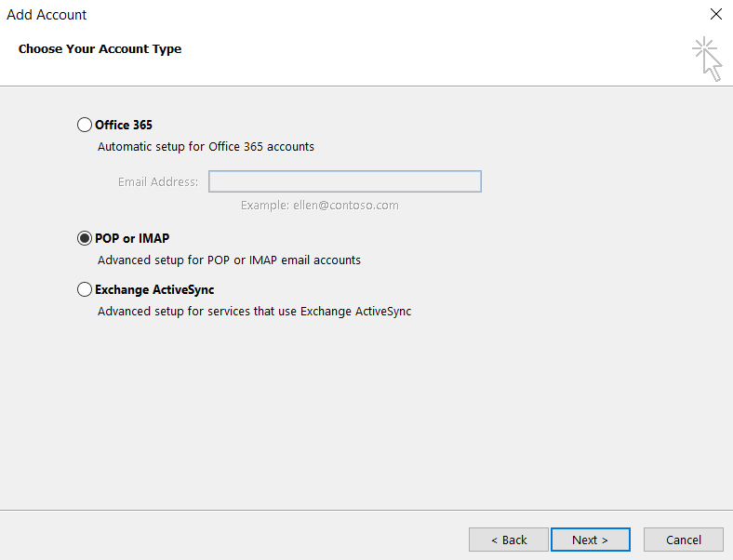Screen dimensions: 733x560
Task: Click the cursor sparkle icon in header
Action: [x=707, y=59]
